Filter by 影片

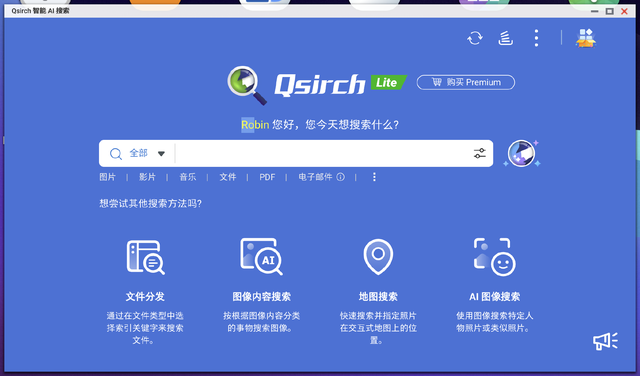tap(147, 177)
